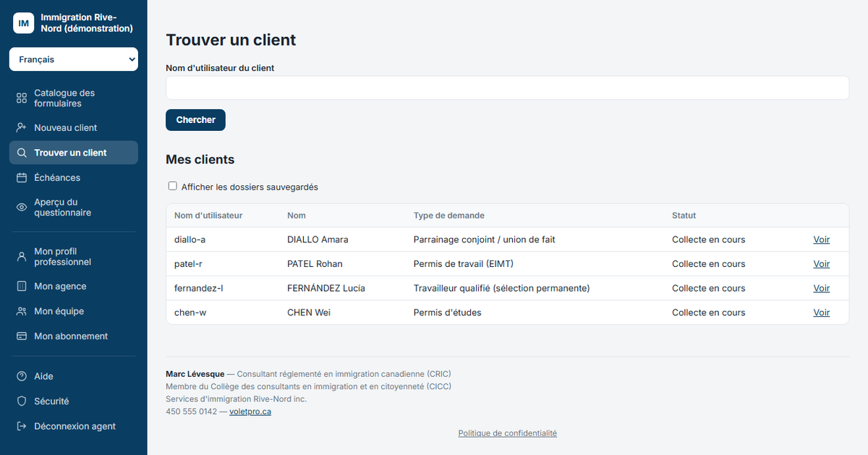This screenshot has height=455, width=868.
Task: Click the Mon équipe people icon
Action: click(22, 311)
